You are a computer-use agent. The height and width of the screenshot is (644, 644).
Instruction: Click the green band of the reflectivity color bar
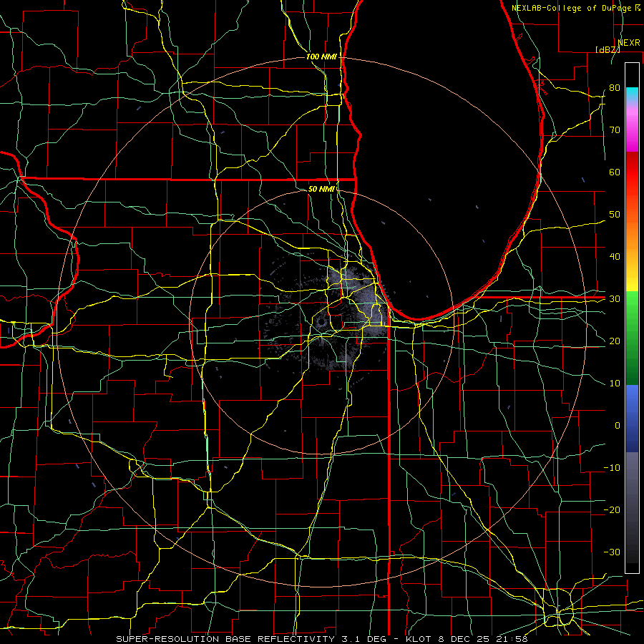point(632,338)
